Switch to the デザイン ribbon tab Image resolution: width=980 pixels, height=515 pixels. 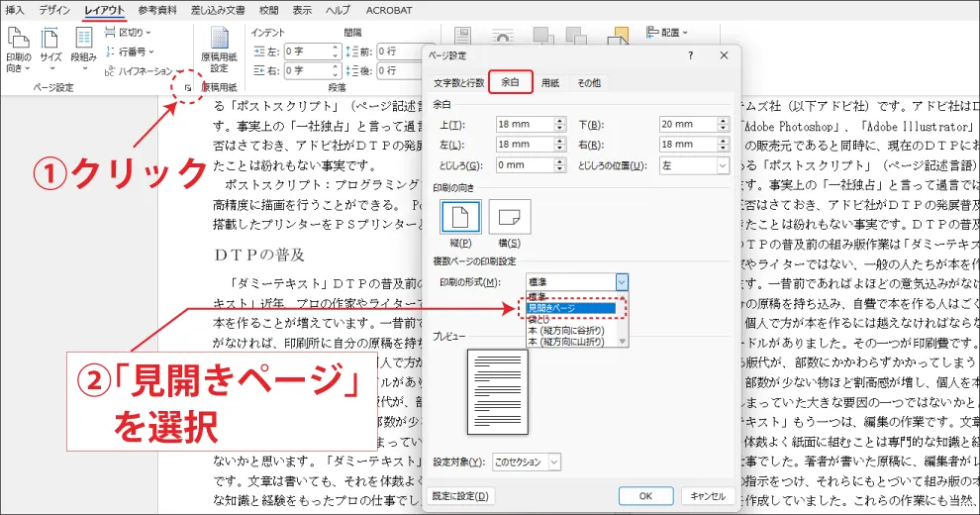click(x=54, y=10)
